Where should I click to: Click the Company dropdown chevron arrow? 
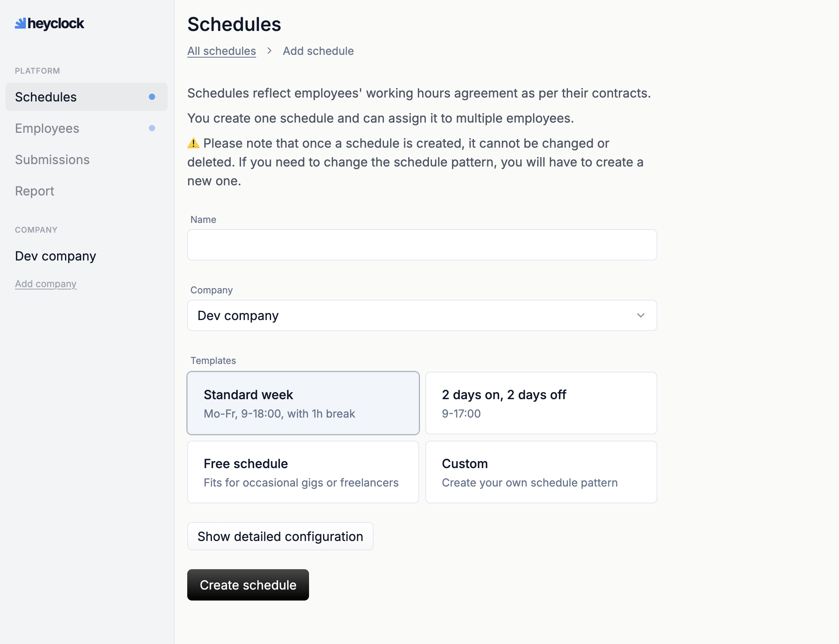pyautogui.click(x=641, y=315)
